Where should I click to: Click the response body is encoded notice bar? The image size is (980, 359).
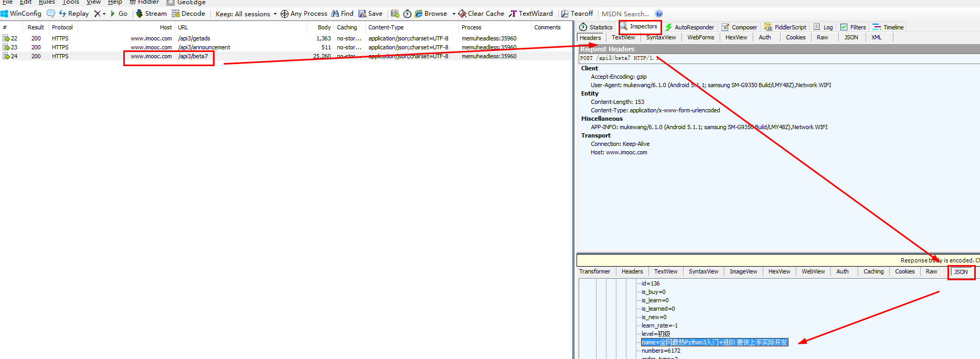[x=778, y=260]
